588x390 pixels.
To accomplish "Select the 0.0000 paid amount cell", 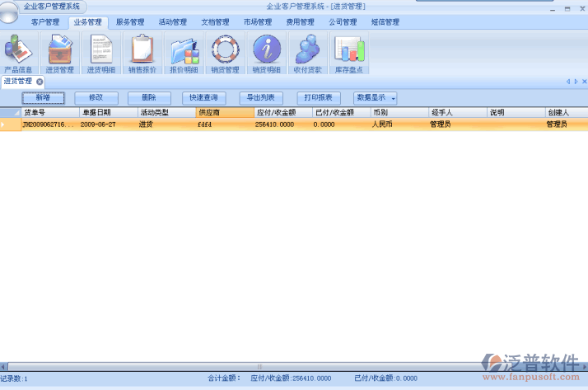I will 341,125.
